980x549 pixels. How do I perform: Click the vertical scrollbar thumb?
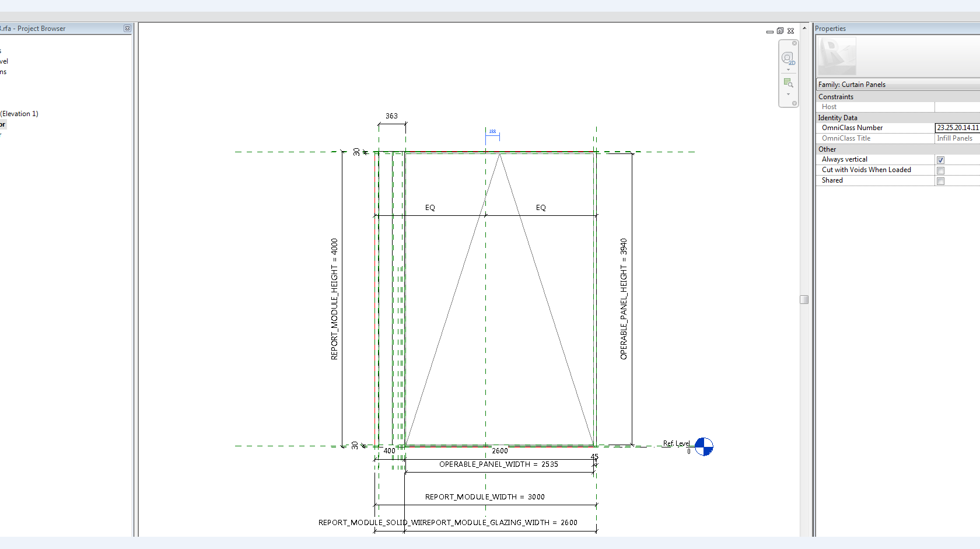pyautogui.click(x=804, y=299)
